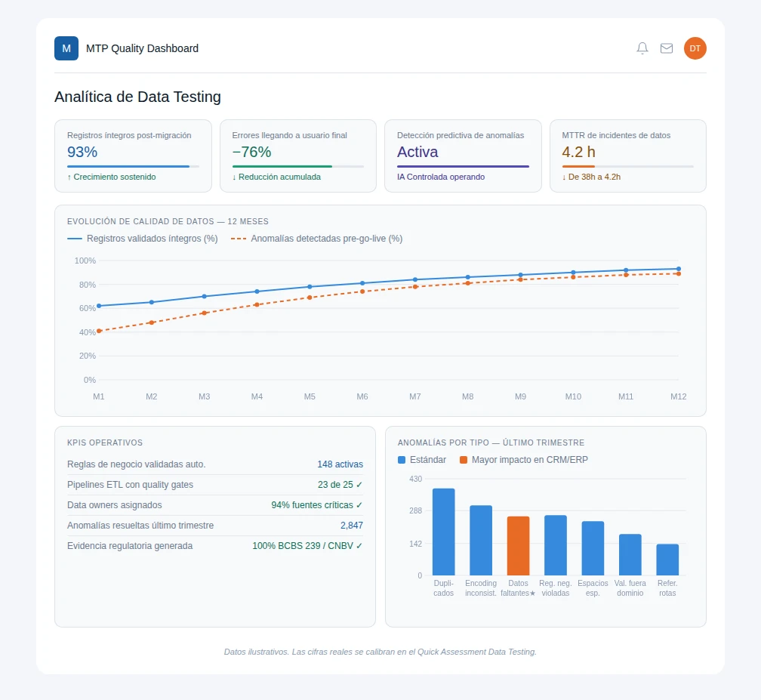Screen dimensions: 761x700
Task: Click the Encoding inconsist. bar
Action: pyautogui.click(x=481, y=541)
